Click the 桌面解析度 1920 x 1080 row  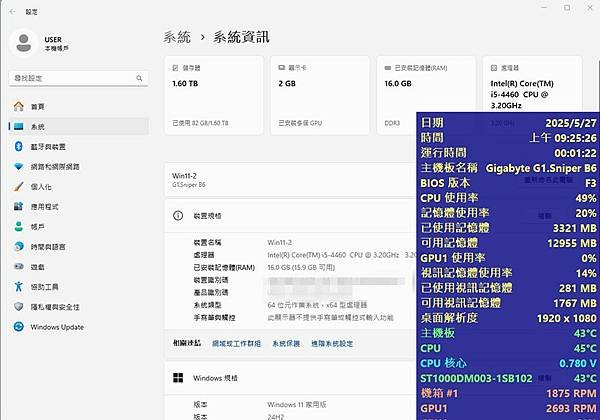(508, 318)
